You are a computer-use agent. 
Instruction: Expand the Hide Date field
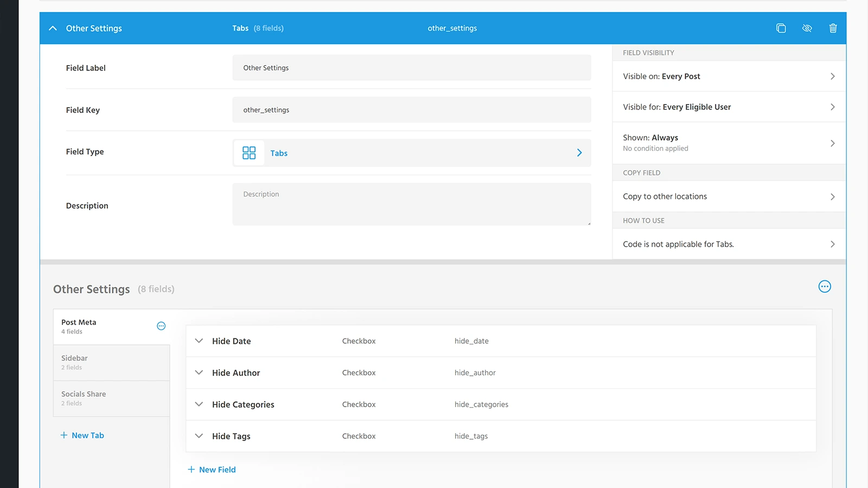tap(199, 341)
